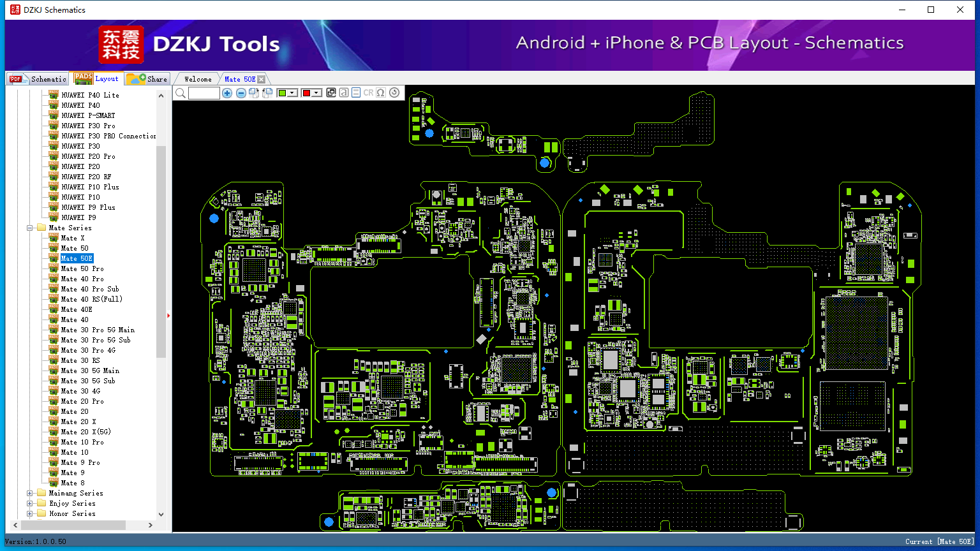The image size is (980, 551).
Task: Click the Maimang Series folder icon
Action: 41,493
